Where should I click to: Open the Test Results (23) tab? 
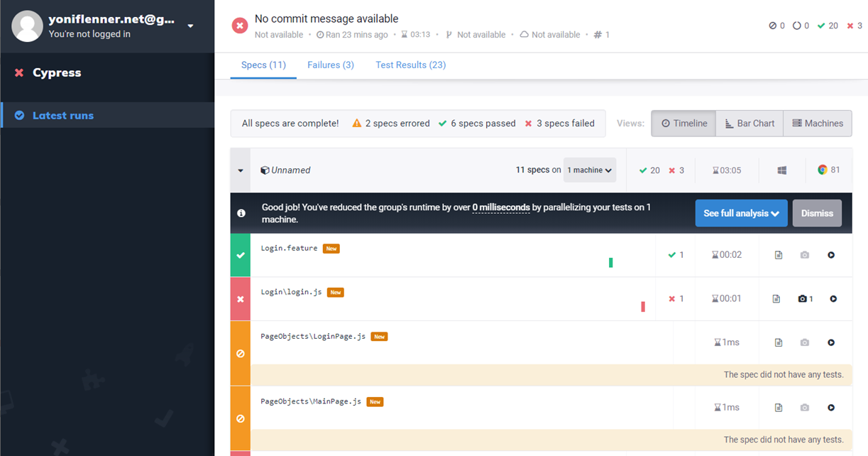[410, 65]
